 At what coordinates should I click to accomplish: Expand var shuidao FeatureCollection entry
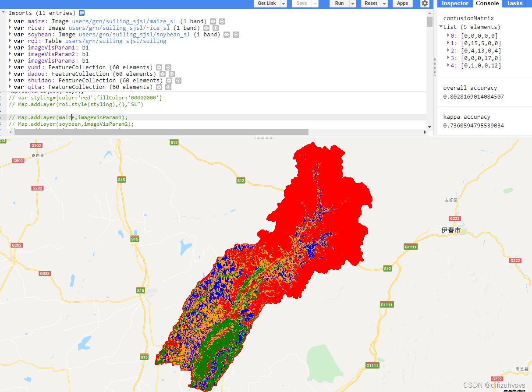point(10,80)
